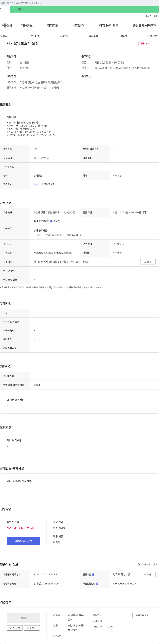Image resolution: width=159 pixels, height=644 pixels.
Task: Select job title 재가요양보호사 모집
Action: (x=23, y=43)
